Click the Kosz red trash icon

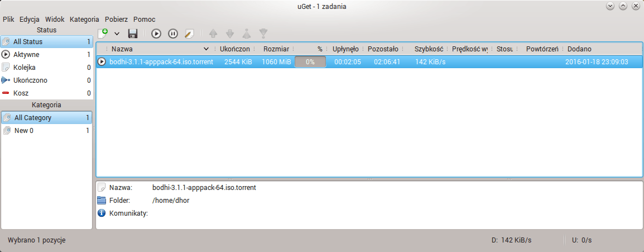point(6,93)
